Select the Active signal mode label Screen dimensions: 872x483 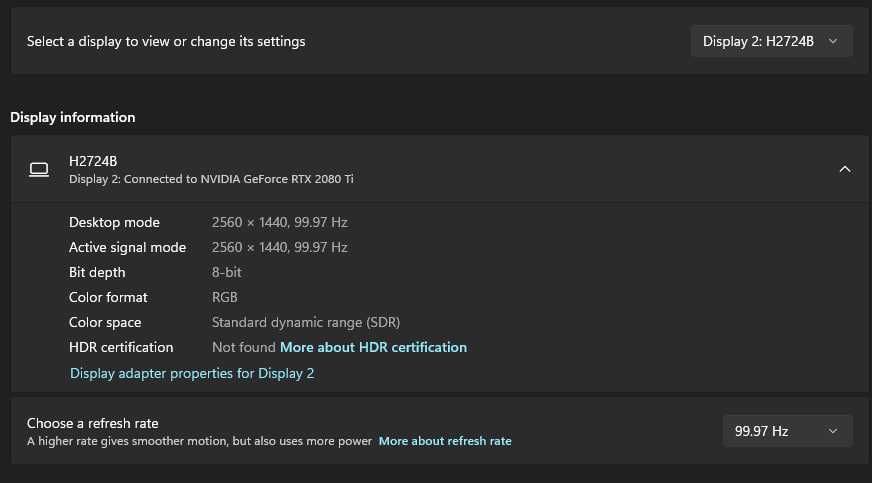click(x=127, y=247)
